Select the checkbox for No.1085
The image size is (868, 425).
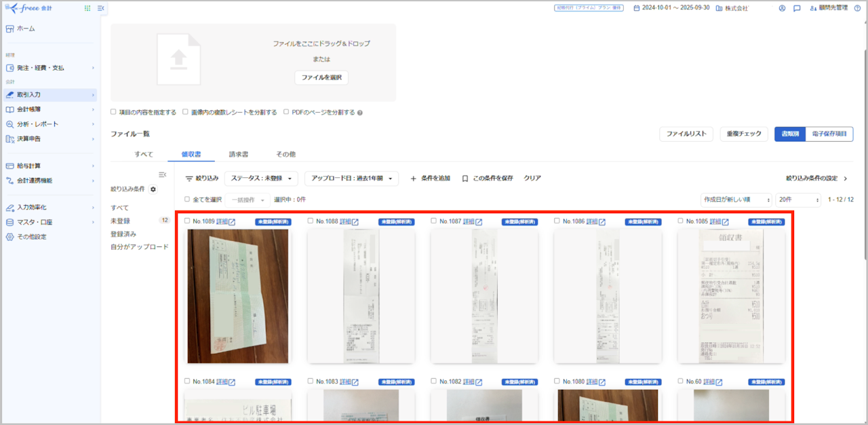pos(681,221)
